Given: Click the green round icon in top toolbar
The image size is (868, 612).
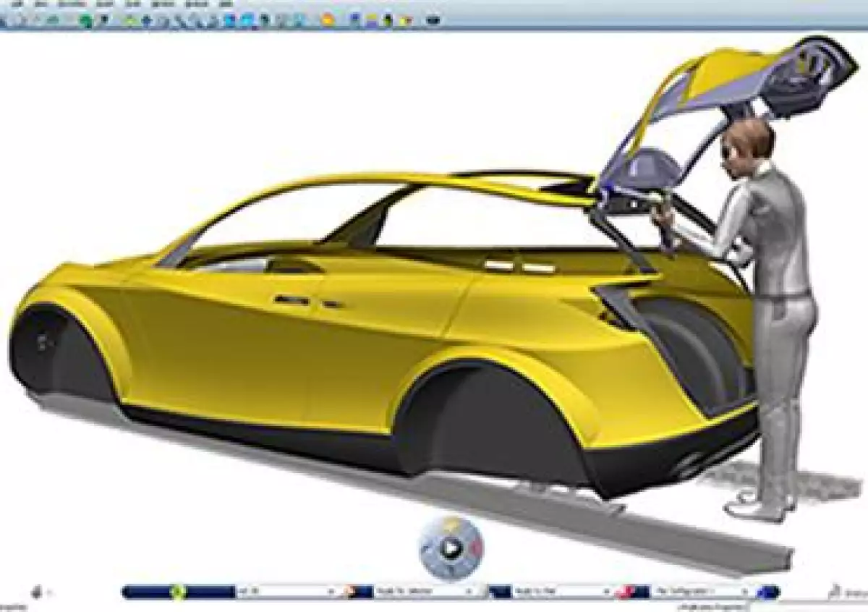Looking at the screenshot, I should click(86, 21).
